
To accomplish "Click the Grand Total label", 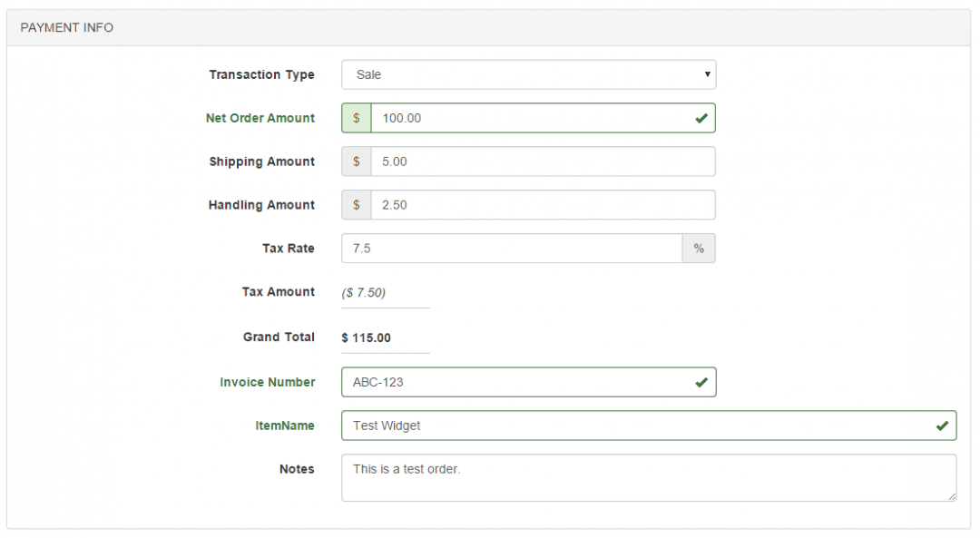I will pos(279,337).
